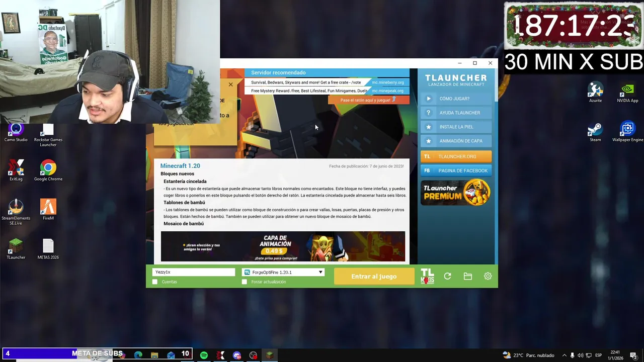Screen dimensions: 644x362
Task: Open the volume control in tray
Action: (x=581, y=355)
